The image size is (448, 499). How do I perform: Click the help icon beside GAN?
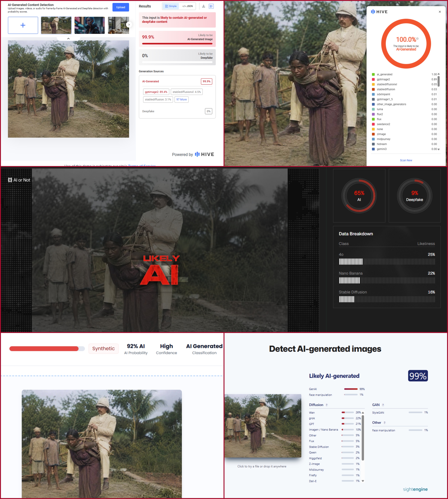point(383,405)
